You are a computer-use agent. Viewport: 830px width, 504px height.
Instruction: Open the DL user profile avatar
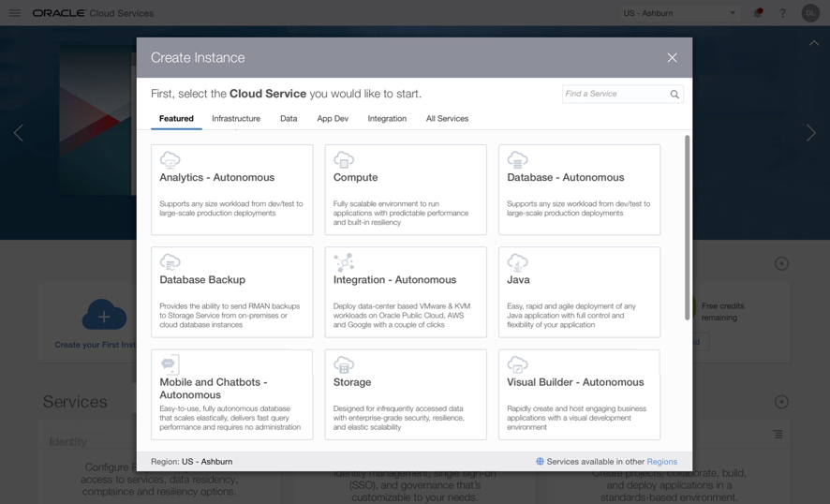[810, 13]
